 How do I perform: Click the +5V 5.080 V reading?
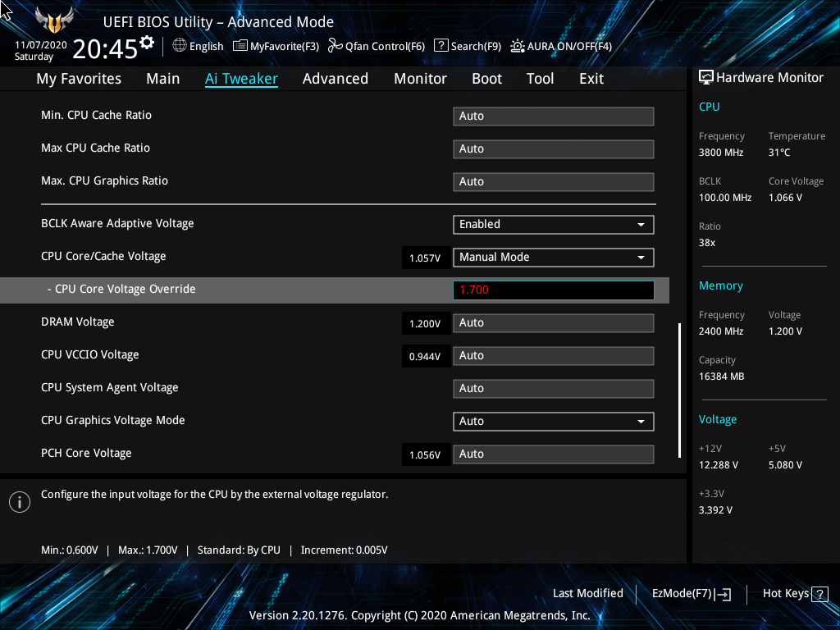point(785,465)
